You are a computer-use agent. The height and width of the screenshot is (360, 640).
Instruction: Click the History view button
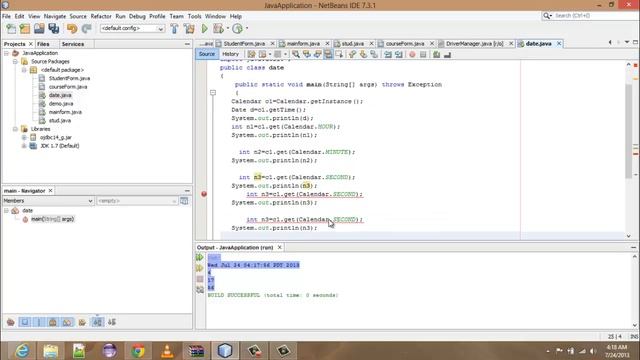pos(230,54)
